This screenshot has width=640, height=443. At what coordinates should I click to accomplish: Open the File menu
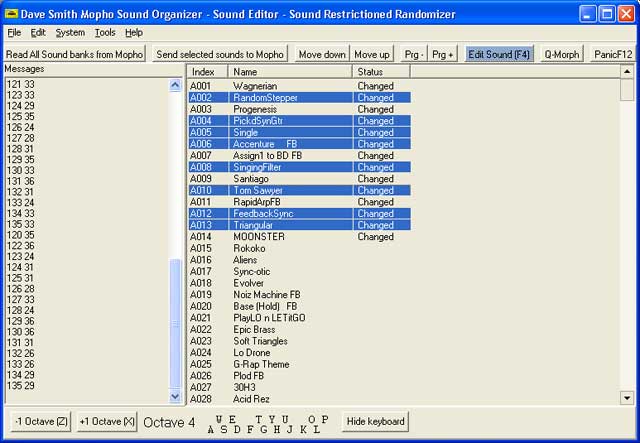point(14,33)
